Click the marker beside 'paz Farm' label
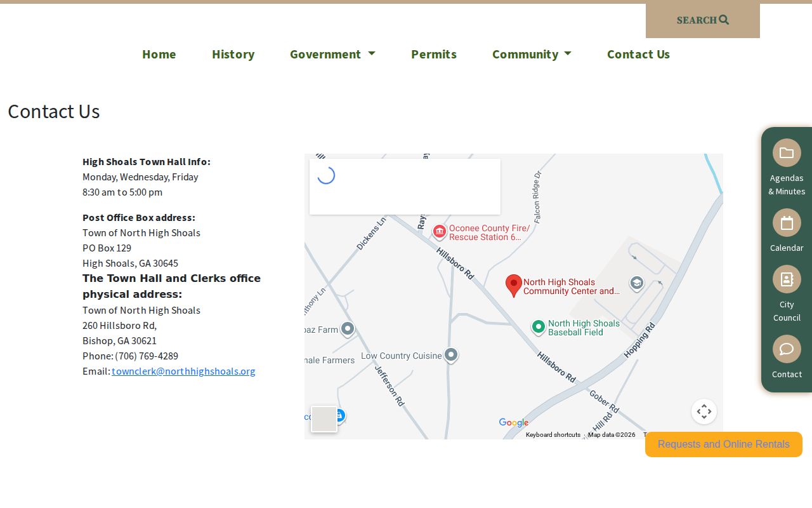Viewport: 812px width, 508px height. 347,330
